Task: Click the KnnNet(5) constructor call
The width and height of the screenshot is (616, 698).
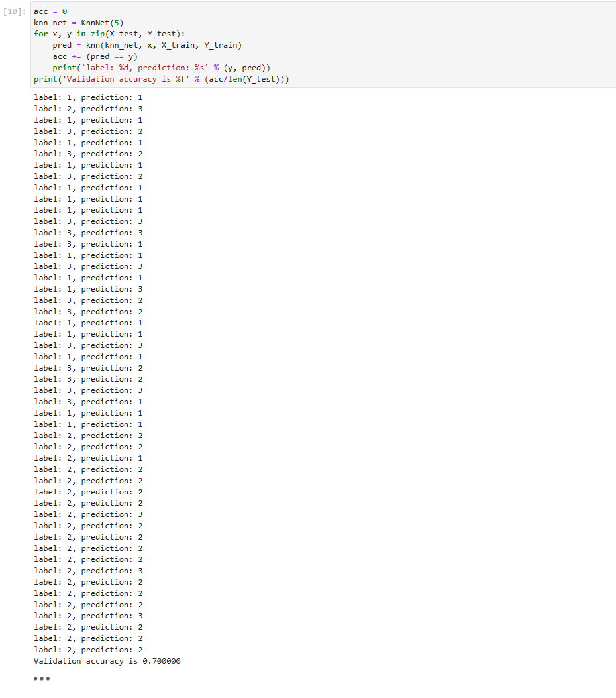Action: (102, 23)
